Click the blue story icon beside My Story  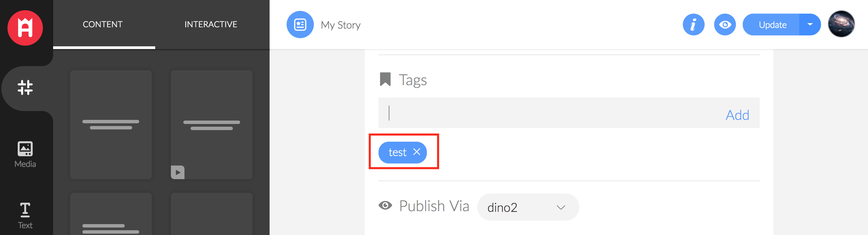300,25
